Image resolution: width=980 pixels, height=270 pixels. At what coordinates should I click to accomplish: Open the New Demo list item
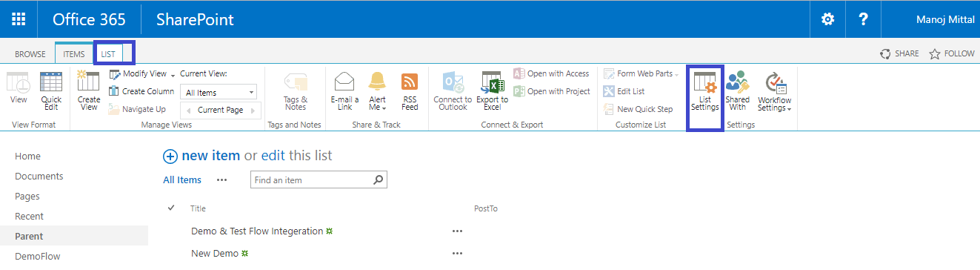(x=215, y=254)
